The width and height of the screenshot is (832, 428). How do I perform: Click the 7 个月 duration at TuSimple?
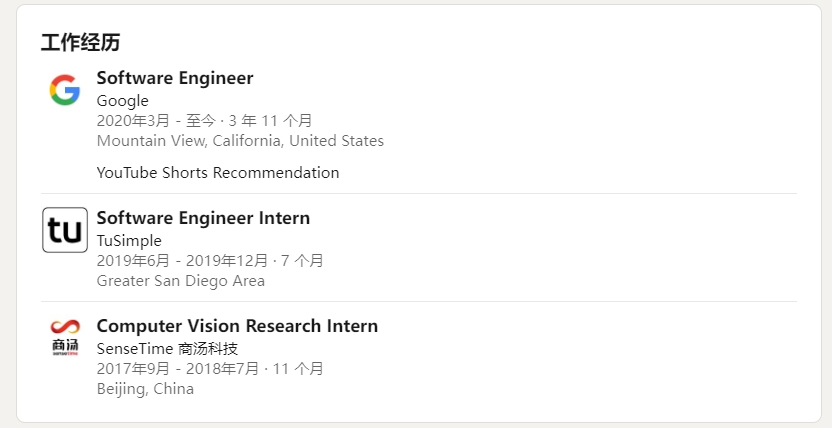301,261
